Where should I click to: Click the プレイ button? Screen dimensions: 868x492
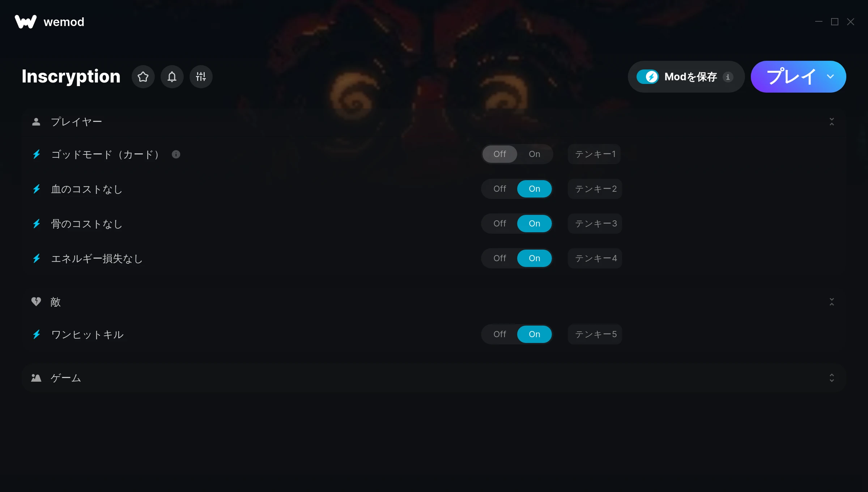pyautogui.click(x=791, y=77)
